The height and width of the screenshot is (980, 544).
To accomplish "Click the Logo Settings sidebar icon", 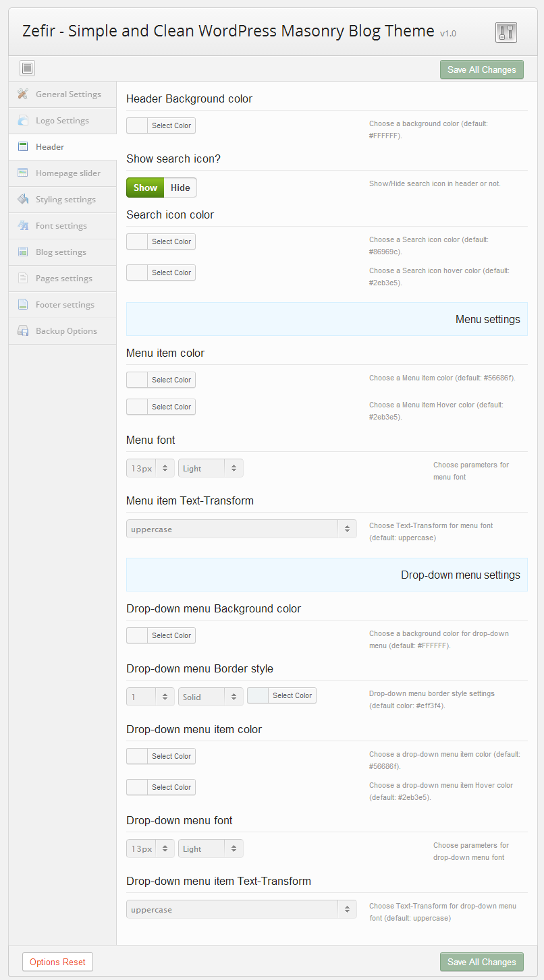I will [x=23, y=121].
